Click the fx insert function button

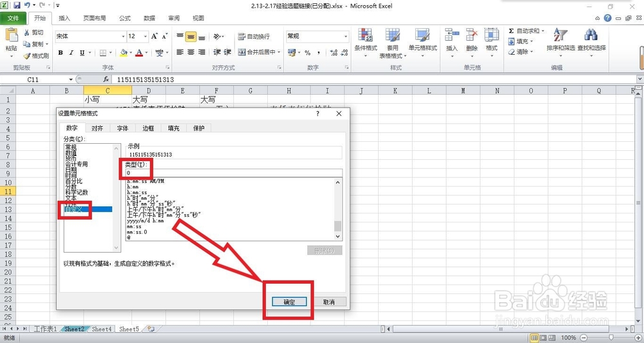click(x=106, y=79)
